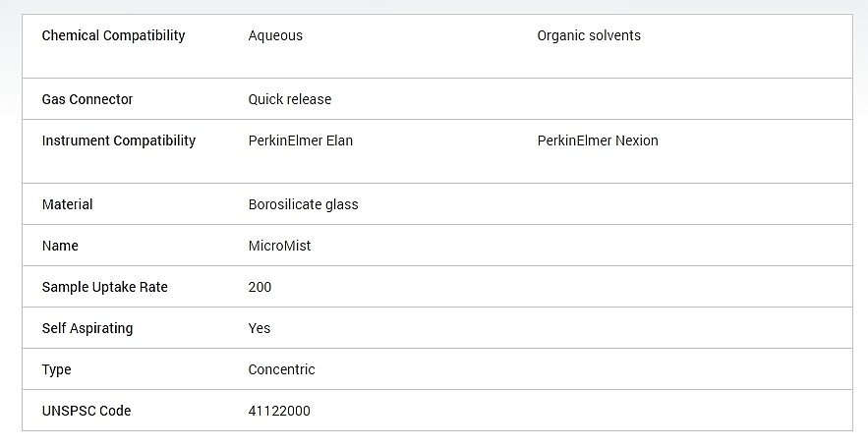Click the Borosilicate glass value
The width and height of the screenshot is (868, 448).
pos(303,204)
